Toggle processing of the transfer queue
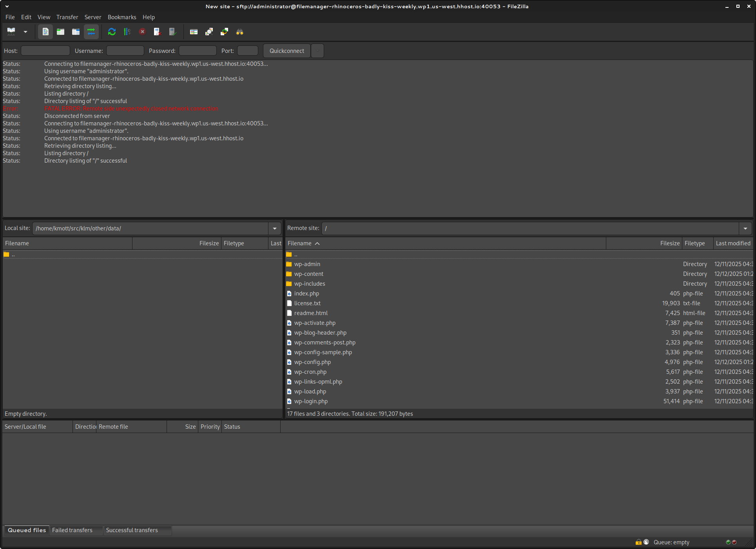The image size is (756, 549). [127, 32]
